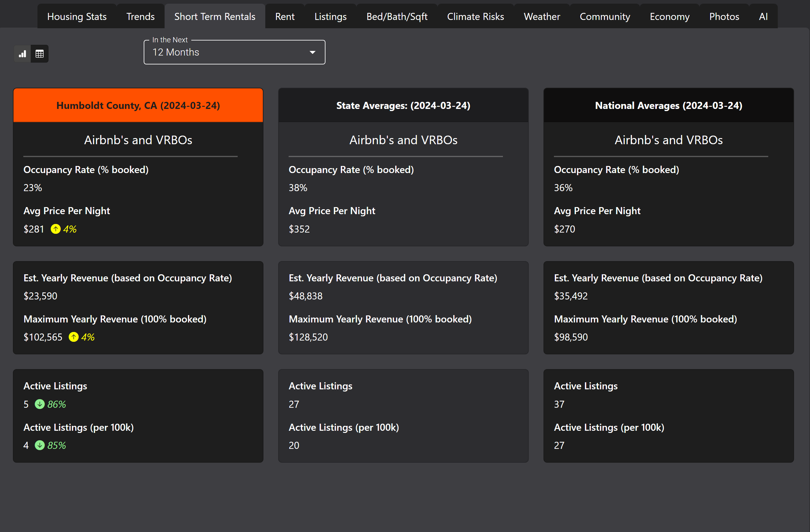The image size is (810, 532).
Task: Switch to the Trends tab
Action: [141, 16]
